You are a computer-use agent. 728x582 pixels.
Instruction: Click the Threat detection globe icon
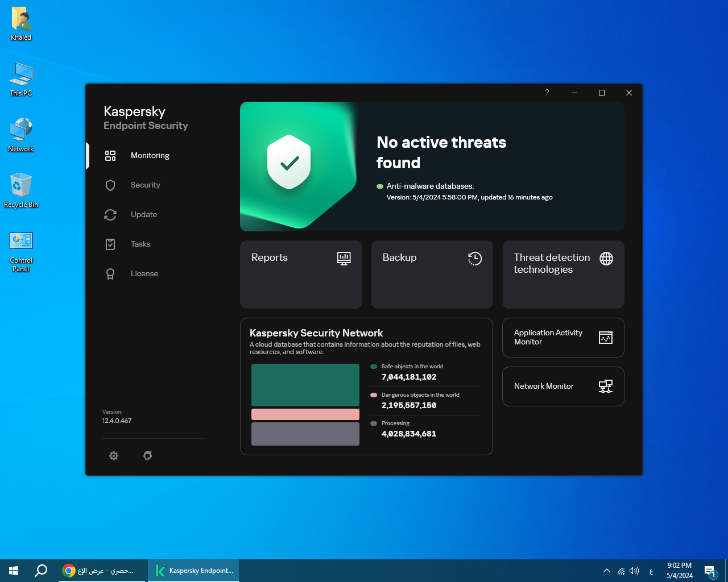606,259
